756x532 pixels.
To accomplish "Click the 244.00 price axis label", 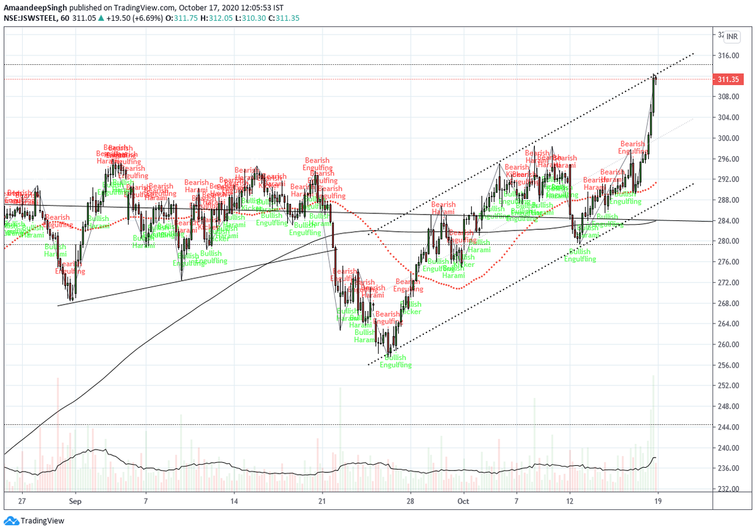I will tap(728, 427).
